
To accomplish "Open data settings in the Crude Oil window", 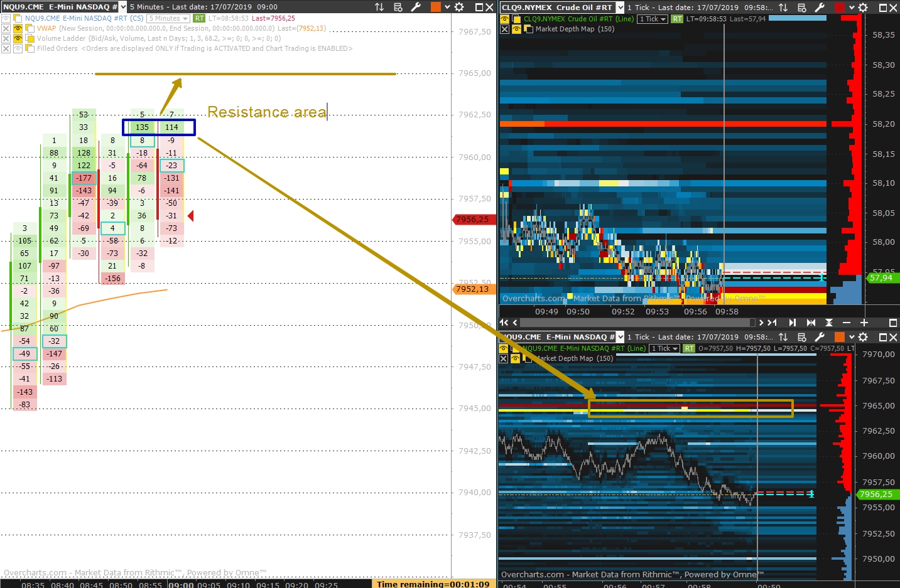I will click(801, 8).
